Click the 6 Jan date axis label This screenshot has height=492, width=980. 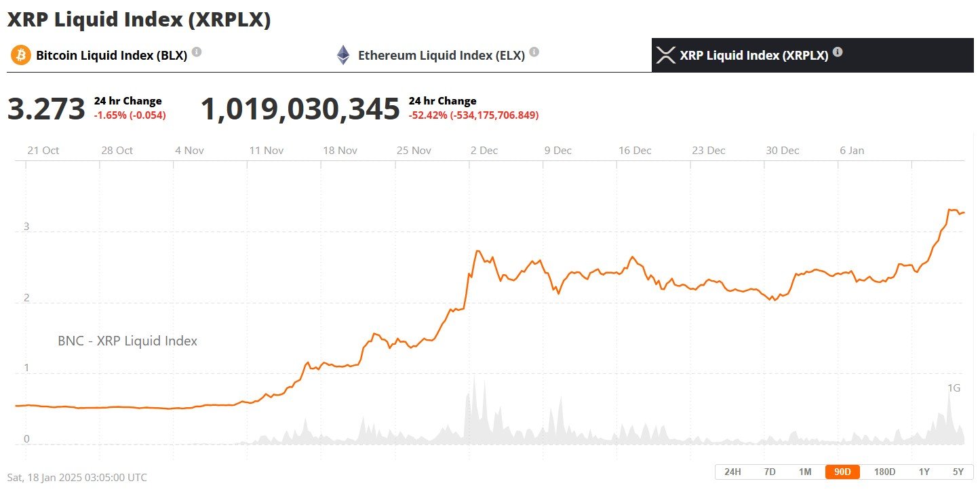(x=852, y=151)
